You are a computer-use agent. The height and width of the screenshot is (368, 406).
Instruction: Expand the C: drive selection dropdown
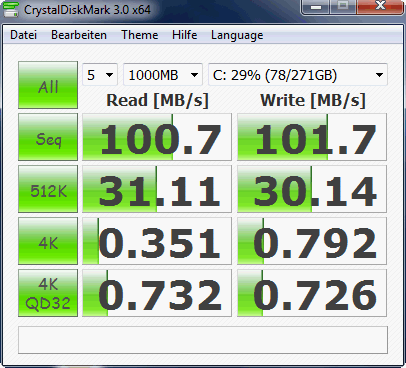pos(298,75)
